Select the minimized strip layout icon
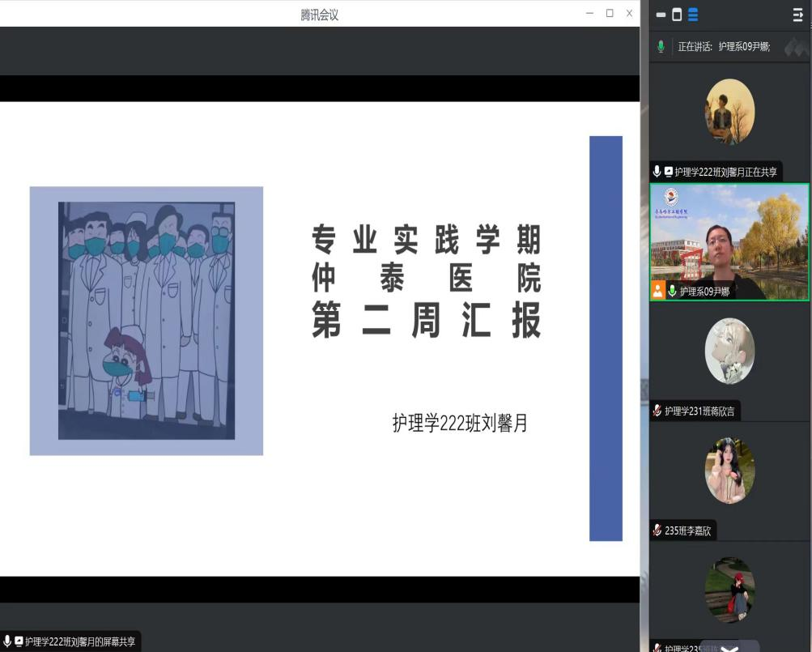Viewport: 812px width, 652px height. (x=661, y=15)
